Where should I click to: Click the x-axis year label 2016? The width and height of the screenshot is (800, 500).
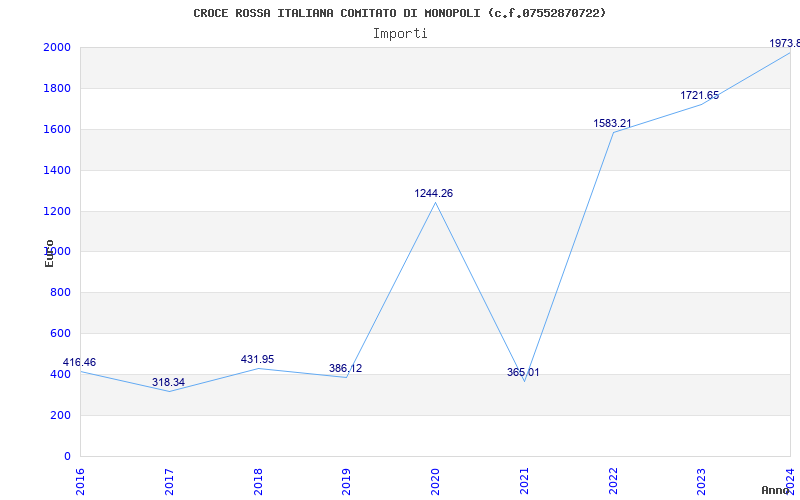[81, 481]
